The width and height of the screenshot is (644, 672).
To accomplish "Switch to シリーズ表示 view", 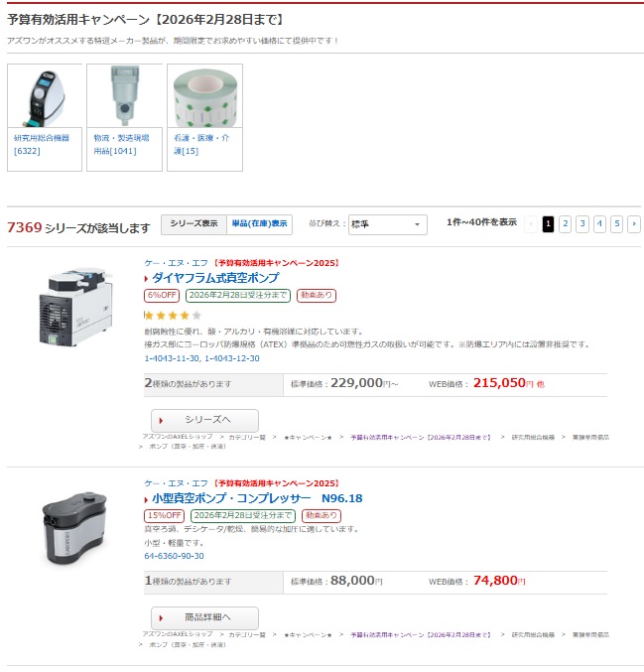I will tap(193, 224).
